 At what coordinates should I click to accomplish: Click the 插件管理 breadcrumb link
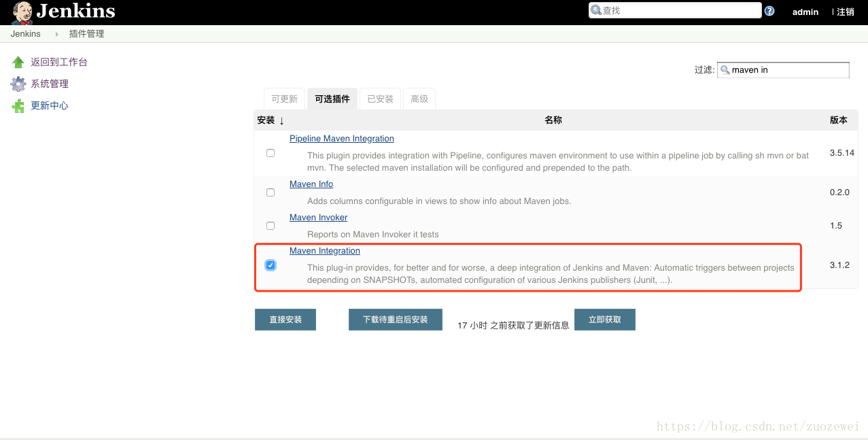coord(87,34)
